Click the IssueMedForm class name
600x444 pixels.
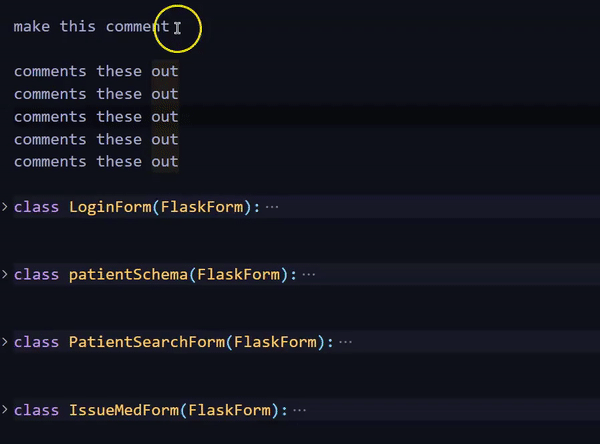[123, 410]
